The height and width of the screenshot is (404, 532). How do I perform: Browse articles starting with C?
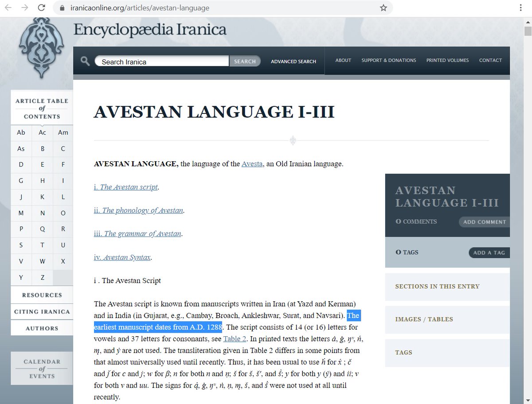[63, 149]
